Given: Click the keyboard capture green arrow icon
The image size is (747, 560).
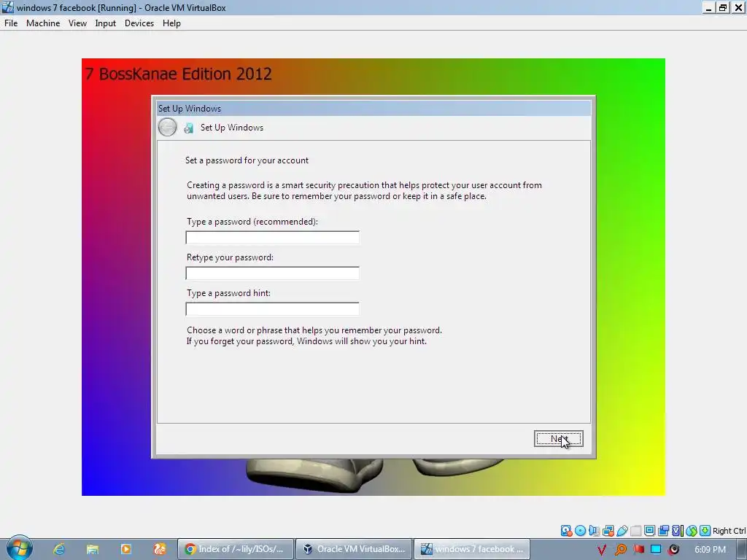Looking at the screenshot, I should [705, 531].
